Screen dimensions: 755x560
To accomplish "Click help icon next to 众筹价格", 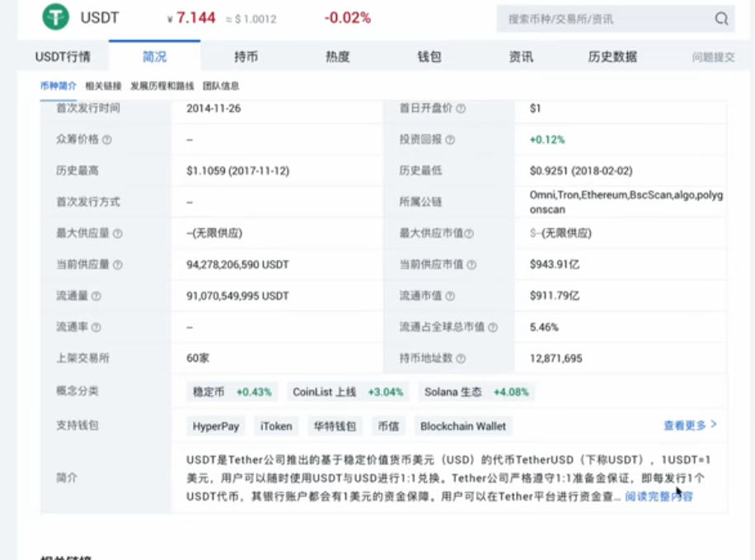I will point(107,140).
